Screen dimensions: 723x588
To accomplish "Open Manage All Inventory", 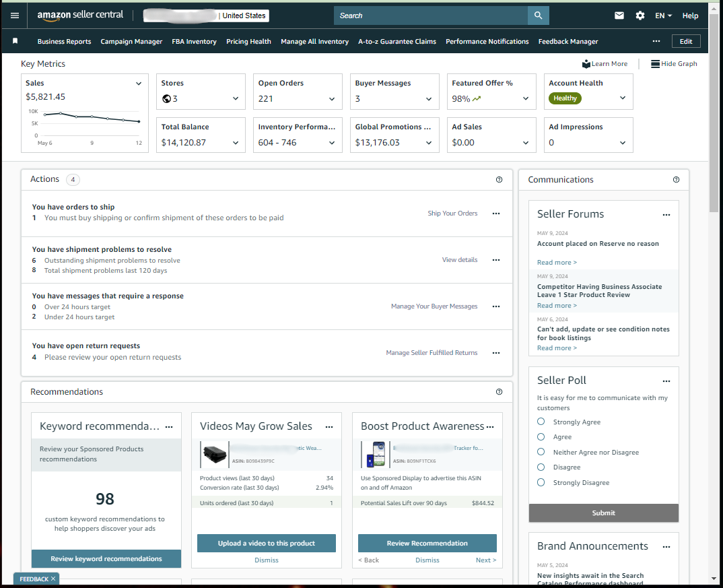I will coord(314,42).
